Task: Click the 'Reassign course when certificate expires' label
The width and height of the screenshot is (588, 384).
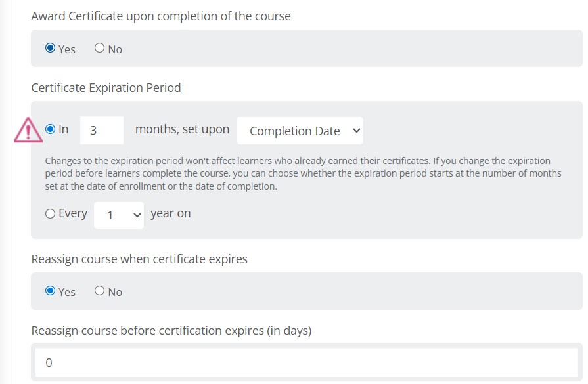Action: (139, 259)
